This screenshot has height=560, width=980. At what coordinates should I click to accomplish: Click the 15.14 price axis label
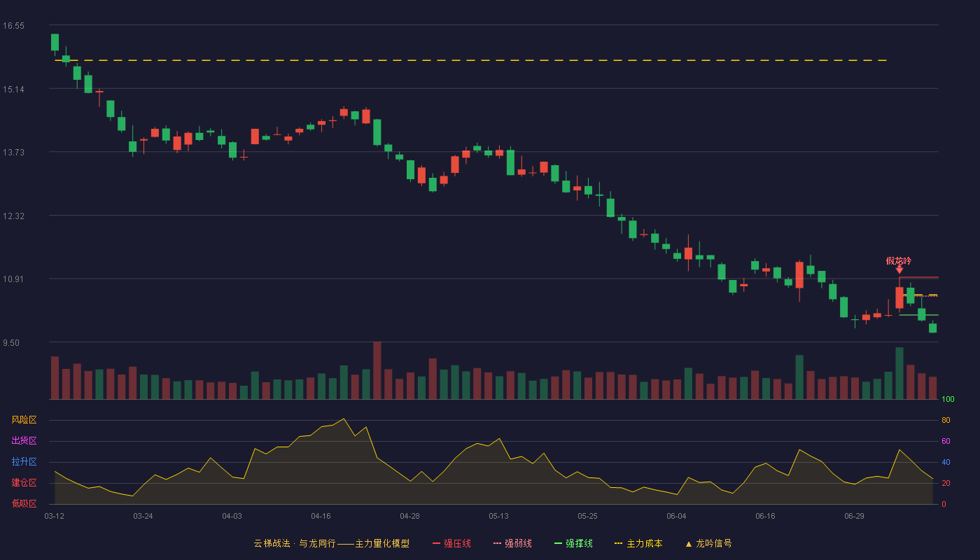[x=13, y=90]
